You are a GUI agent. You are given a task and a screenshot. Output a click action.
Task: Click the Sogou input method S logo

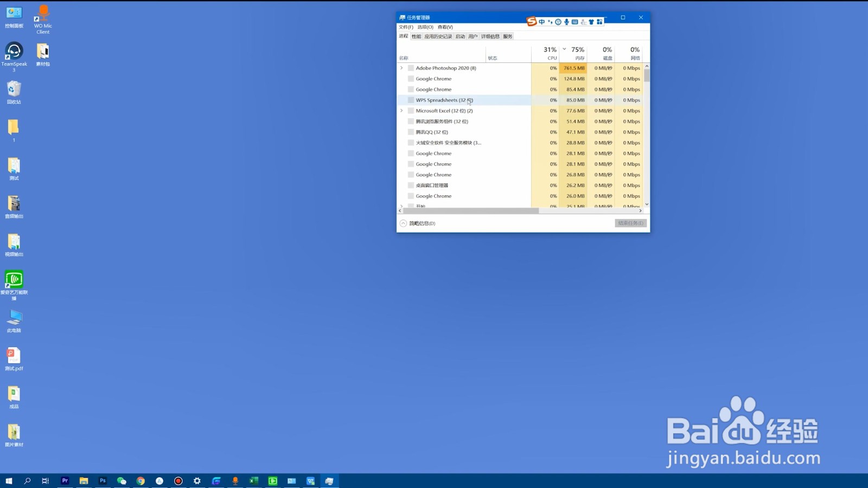tap(532, 22)
